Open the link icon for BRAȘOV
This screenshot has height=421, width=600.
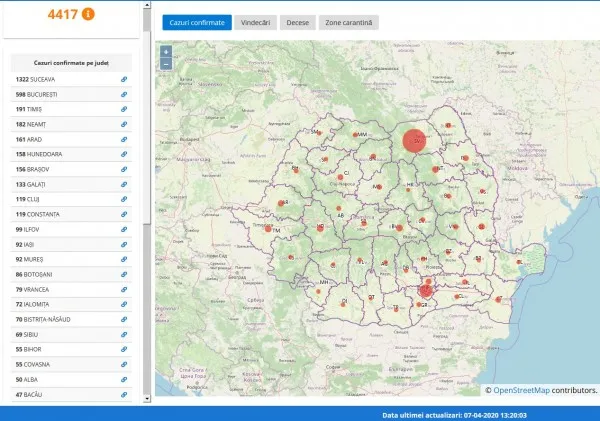coord(124,169)
